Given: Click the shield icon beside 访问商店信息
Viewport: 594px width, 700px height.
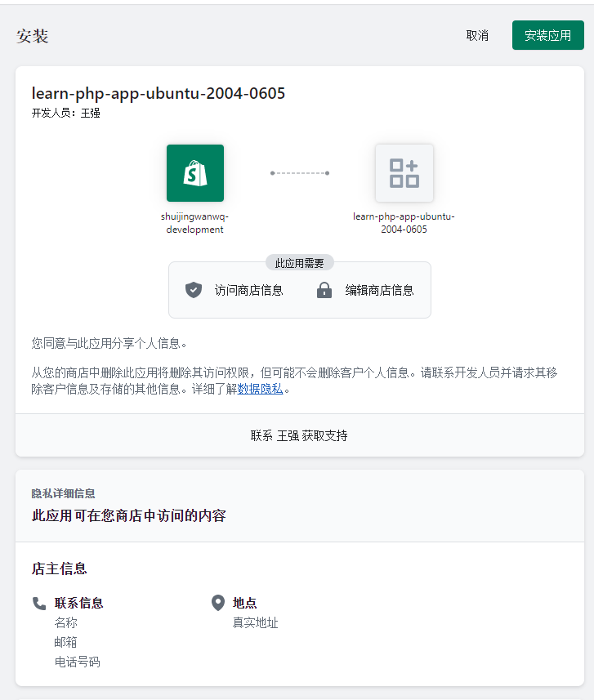Looking at the screenshot, I should click(x=194, y=290).
